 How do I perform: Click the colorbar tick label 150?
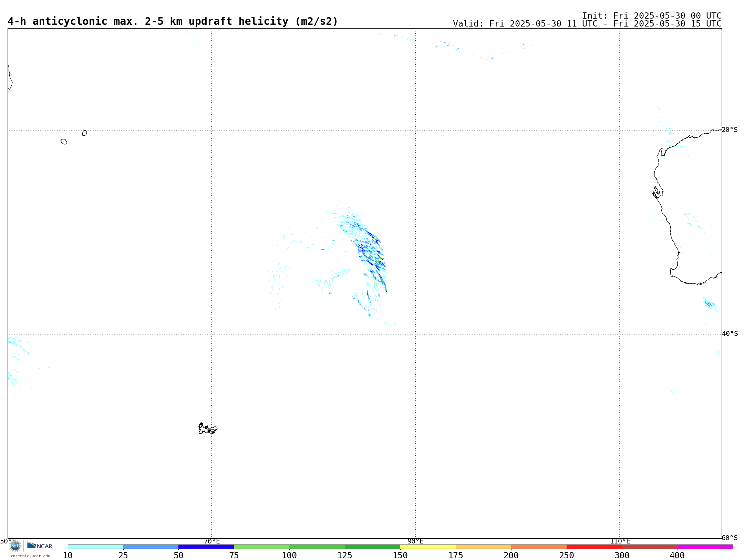pos(400,556)
